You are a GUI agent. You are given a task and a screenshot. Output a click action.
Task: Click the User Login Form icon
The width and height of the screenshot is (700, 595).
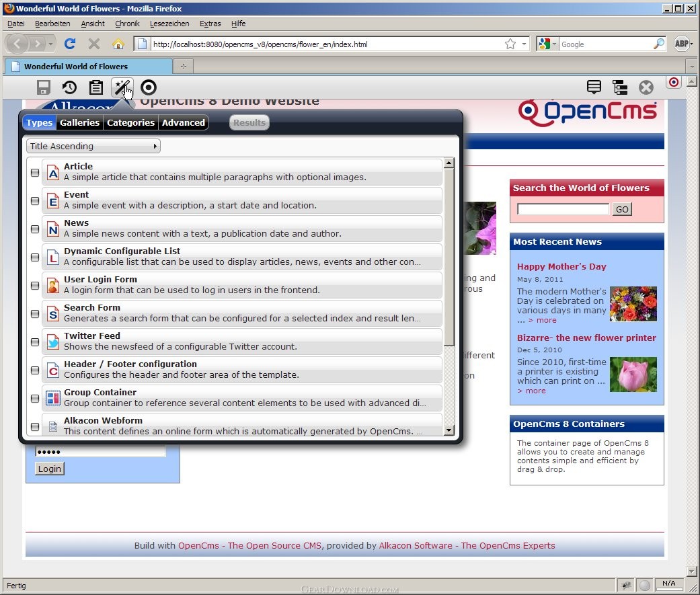point(53,286)
